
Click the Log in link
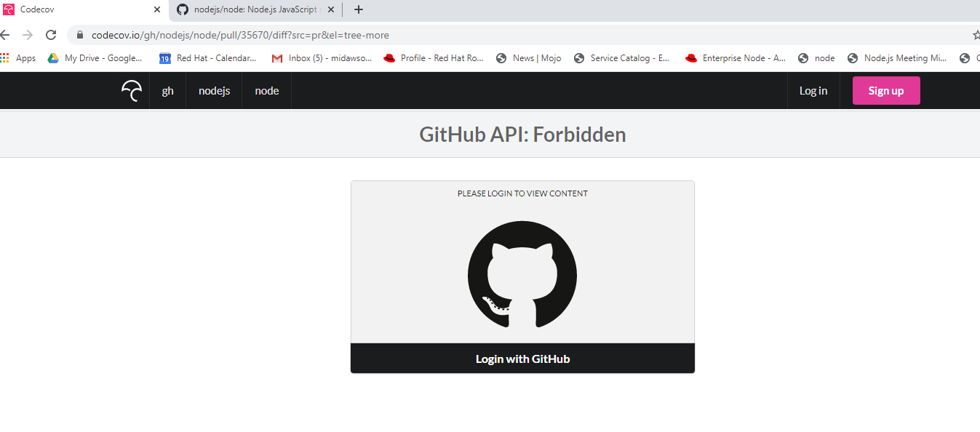[813, 91]
